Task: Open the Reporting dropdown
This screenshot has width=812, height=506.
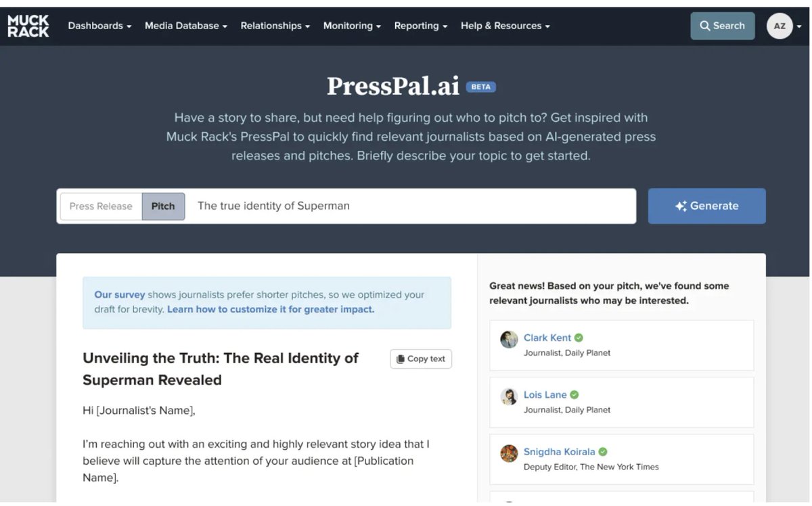Action: click(x=420, y=26)
